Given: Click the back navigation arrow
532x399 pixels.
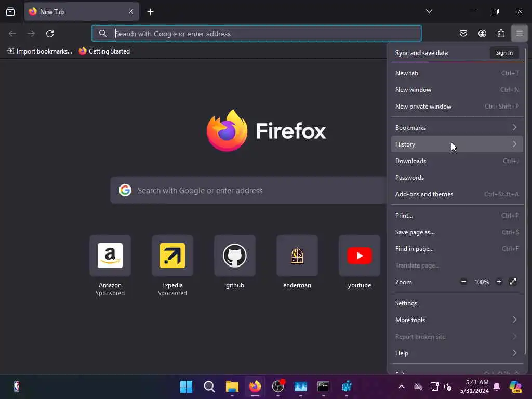Looking at the screenshot, I should pos(12,34).
